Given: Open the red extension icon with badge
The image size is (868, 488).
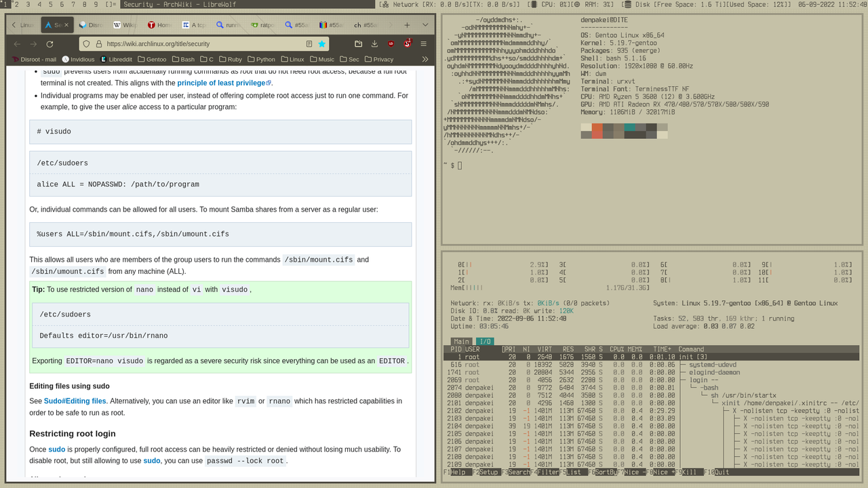Looking at the screenshot, I should pos(408,43).
